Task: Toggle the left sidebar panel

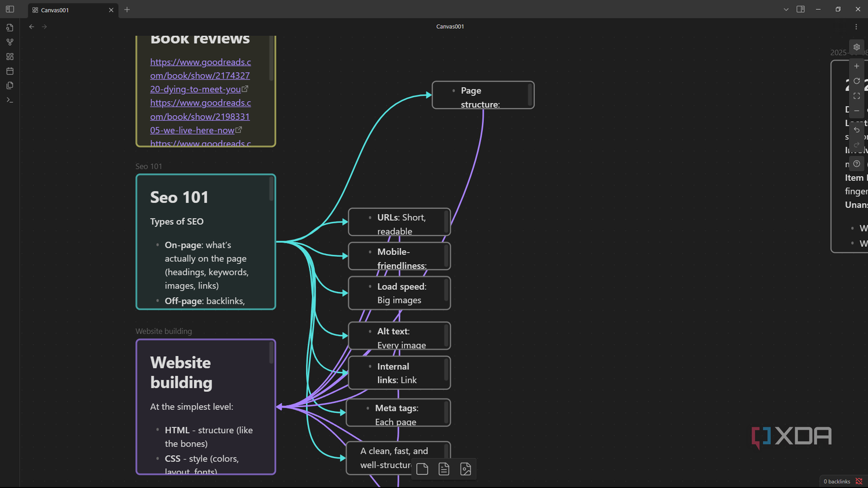Action: 10,9
